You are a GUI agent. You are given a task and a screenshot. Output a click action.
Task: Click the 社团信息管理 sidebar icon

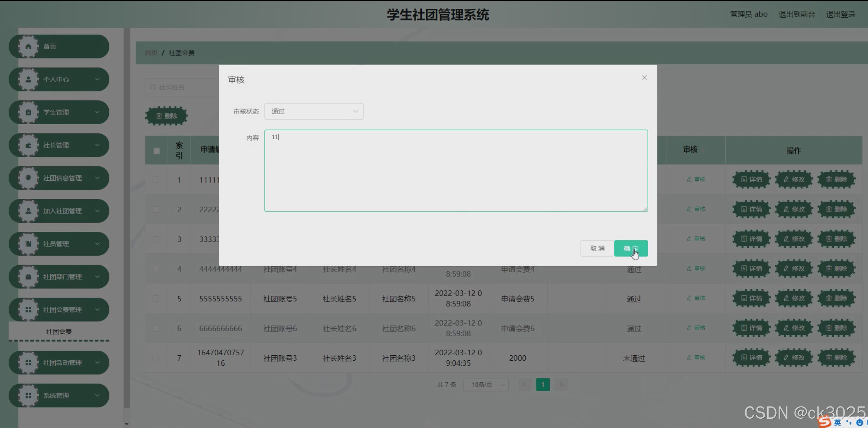coord(28,178)
